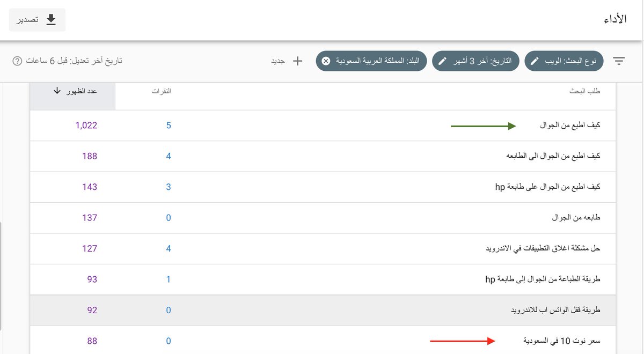Click the plus icon to add a new filter
Viewport: 644px width, 354px height.
(x=297, y=61)
